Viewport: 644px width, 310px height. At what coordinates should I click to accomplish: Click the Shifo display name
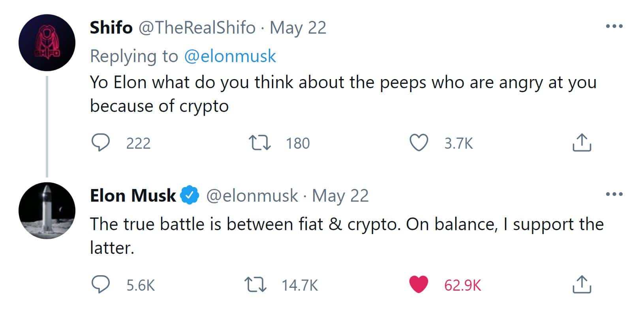coord(111,28)
